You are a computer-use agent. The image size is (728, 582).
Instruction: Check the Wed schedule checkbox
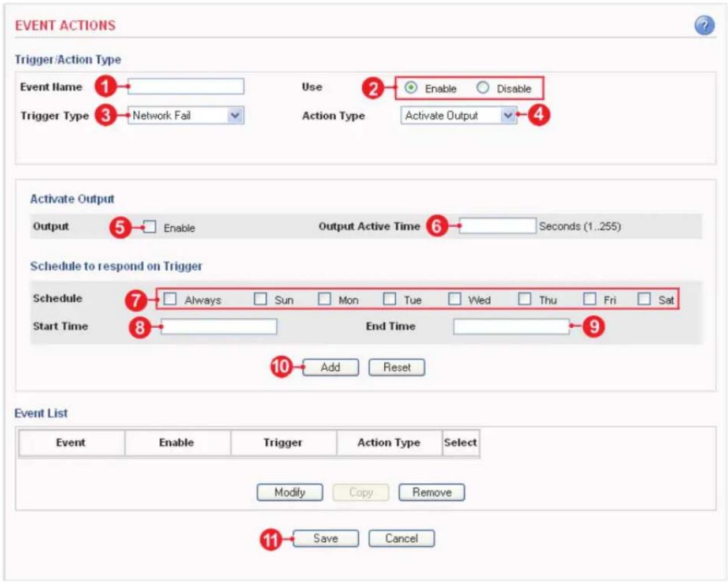point(455,299)
